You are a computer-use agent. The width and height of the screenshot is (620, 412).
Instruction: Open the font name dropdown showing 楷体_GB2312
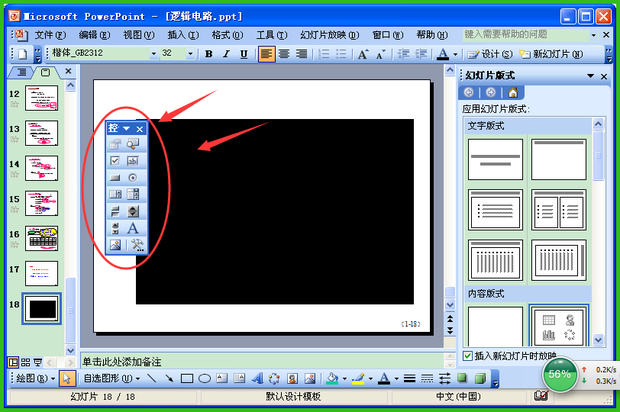152,54
